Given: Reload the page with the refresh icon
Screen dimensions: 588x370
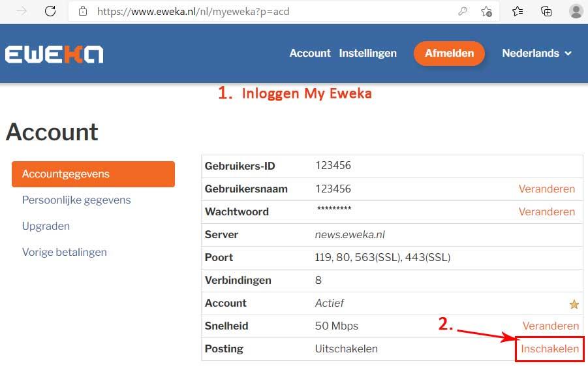Looking at the screenshot, I should pyautogui.click(x=50, y=11).
